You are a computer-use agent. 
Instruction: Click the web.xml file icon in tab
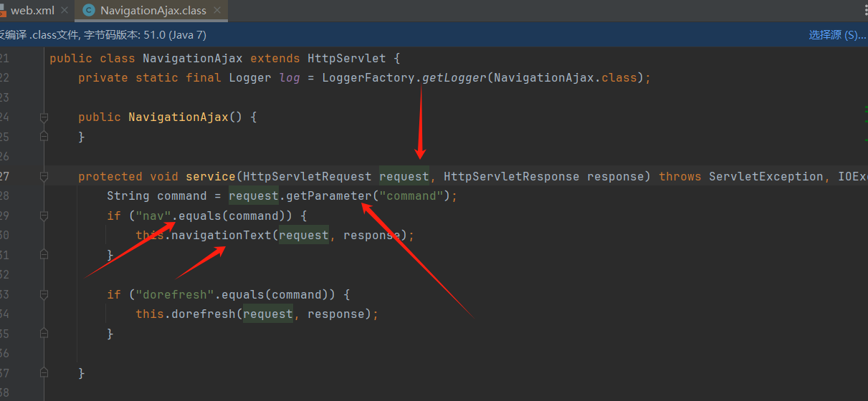click(x=2, y=11)
